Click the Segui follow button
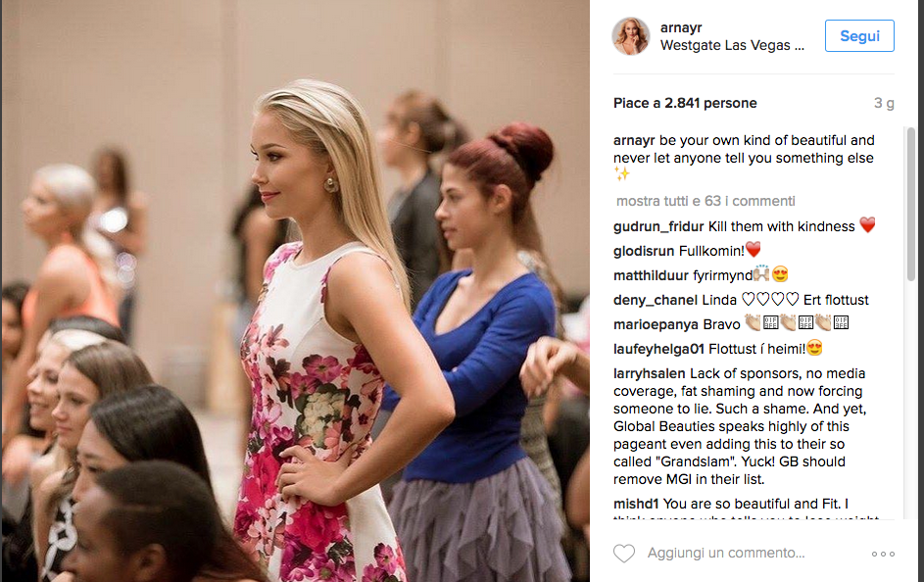This screenshot has height=582, width=924. click(x=859, y=36)
